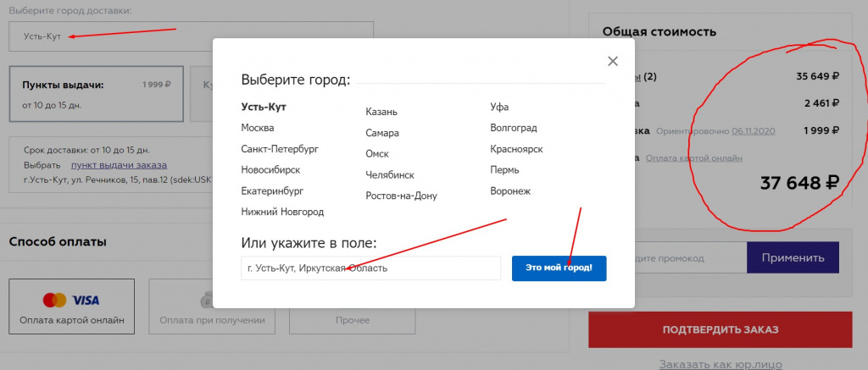Select Усть-Кут in city list

coord(264,107)
